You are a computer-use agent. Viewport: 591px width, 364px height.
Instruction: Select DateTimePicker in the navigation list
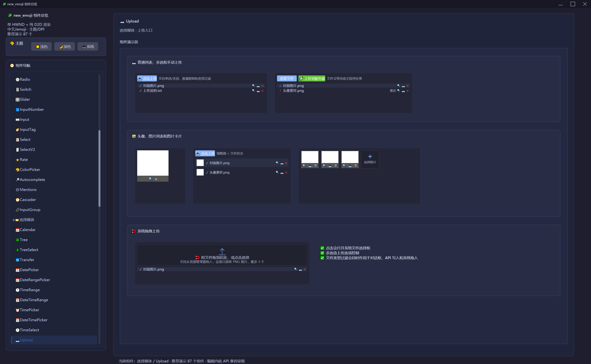54,320
